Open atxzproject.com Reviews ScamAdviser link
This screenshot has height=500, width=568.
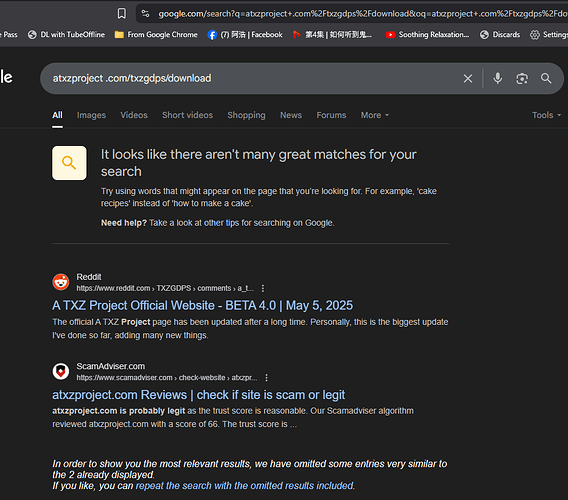click(x=199, y=395)
